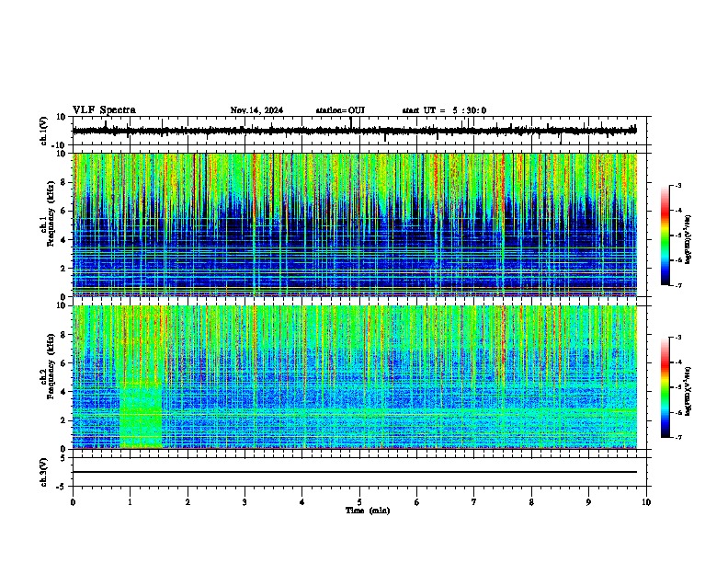Click time axis tick label "5"
The image size is (728, 563).
click(359, 502)
